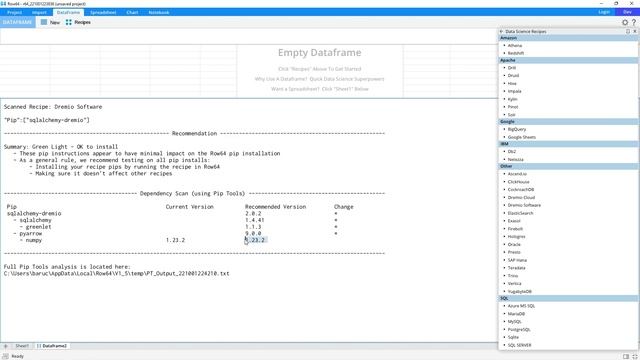
Task: Select the Dremio Software recipe
Action: pyautogui.click(x=524, y=205)
